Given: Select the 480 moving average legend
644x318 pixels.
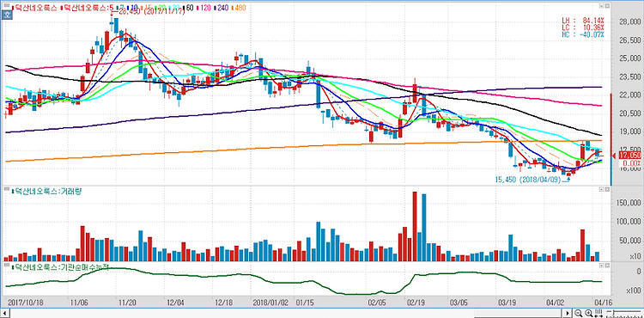Looking at the screenshot, I should point(240,8).
